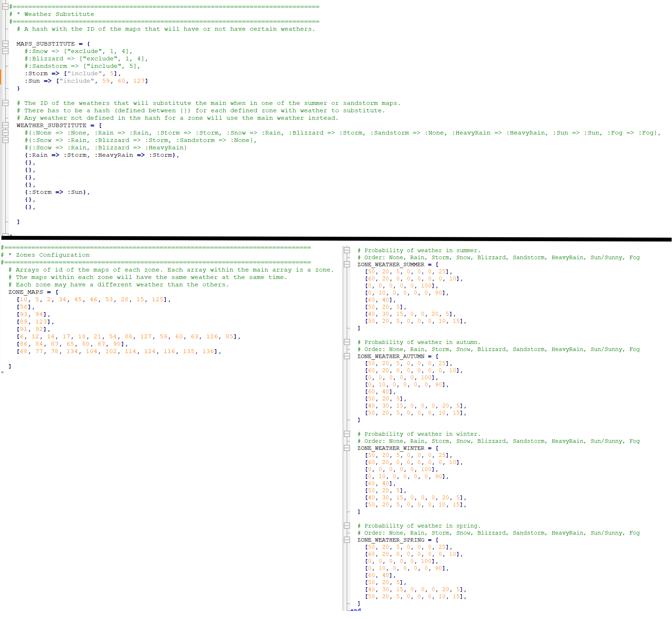
Task: Collapse the 'Probability of weather in summer' comment
Action: 347,250
